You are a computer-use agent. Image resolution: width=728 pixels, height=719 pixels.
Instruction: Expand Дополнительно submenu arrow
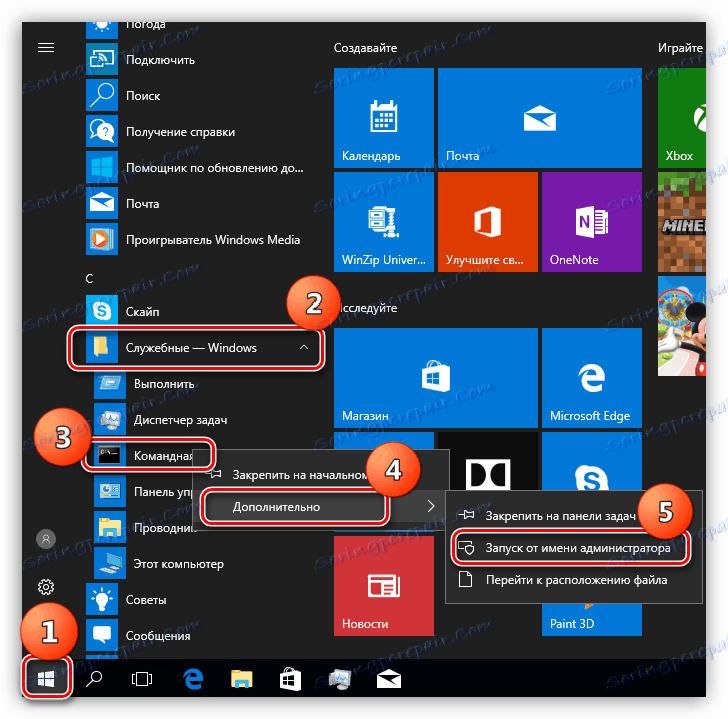(431, 506)
